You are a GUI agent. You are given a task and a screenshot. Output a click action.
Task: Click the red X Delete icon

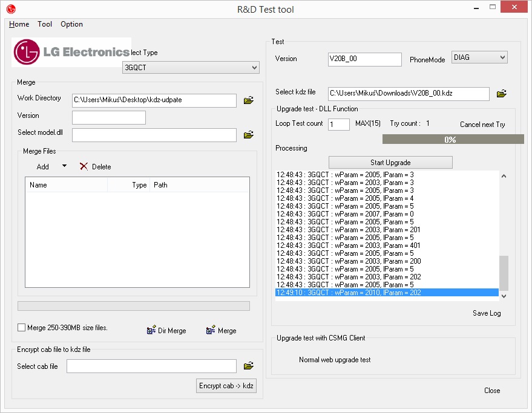pyautogui.click(x=84, y=166)
